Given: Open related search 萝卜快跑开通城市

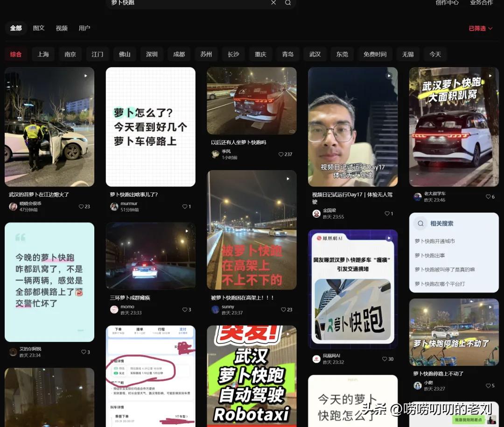Looking at the screenshot, I should click(434, 242).
